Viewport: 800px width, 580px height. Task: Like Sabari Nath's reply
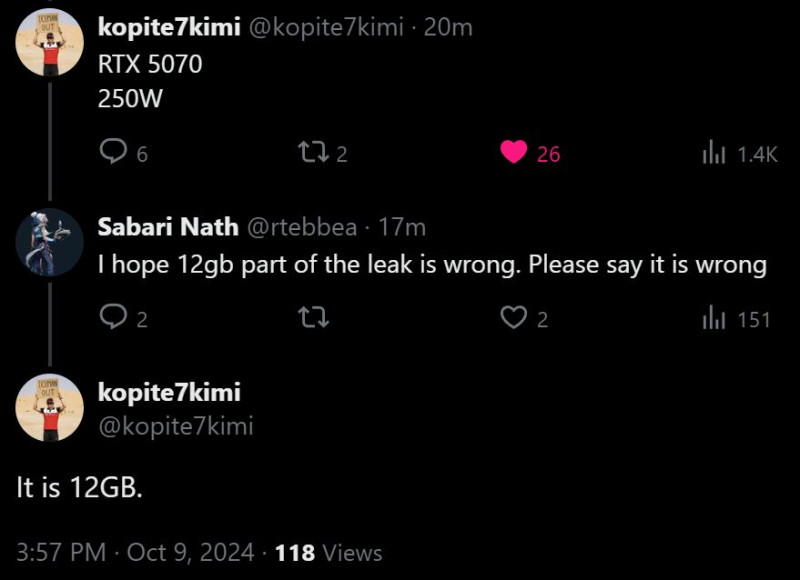tap(514, 318)
